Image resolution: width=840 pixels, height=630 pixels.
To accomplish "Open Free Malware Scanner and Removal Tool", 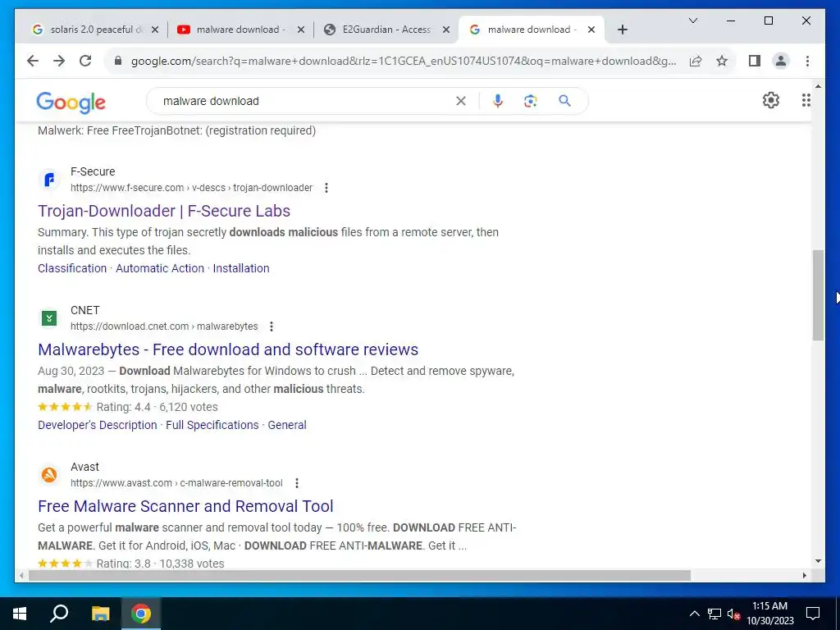I will 186,506.
